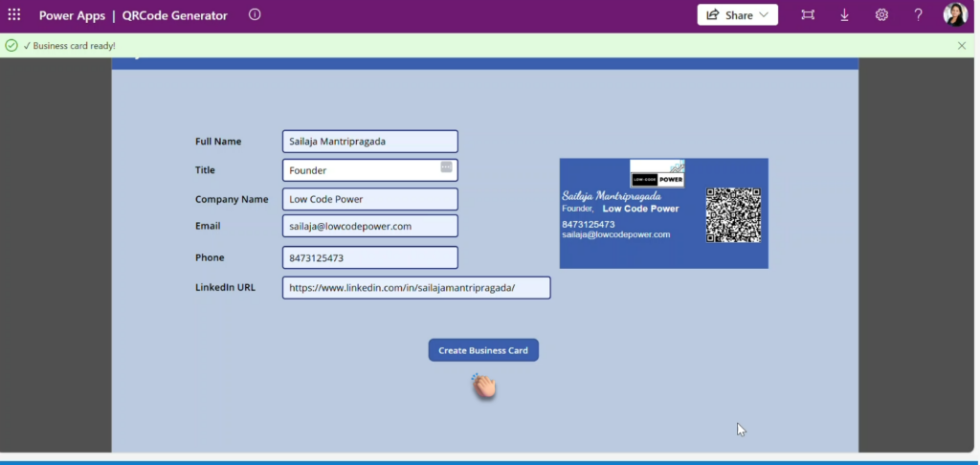The width and height of the screenshot is (980, 465).
Task: Click the name Sailaja Mantripragada on card
Action: click(x=612, y=196)
